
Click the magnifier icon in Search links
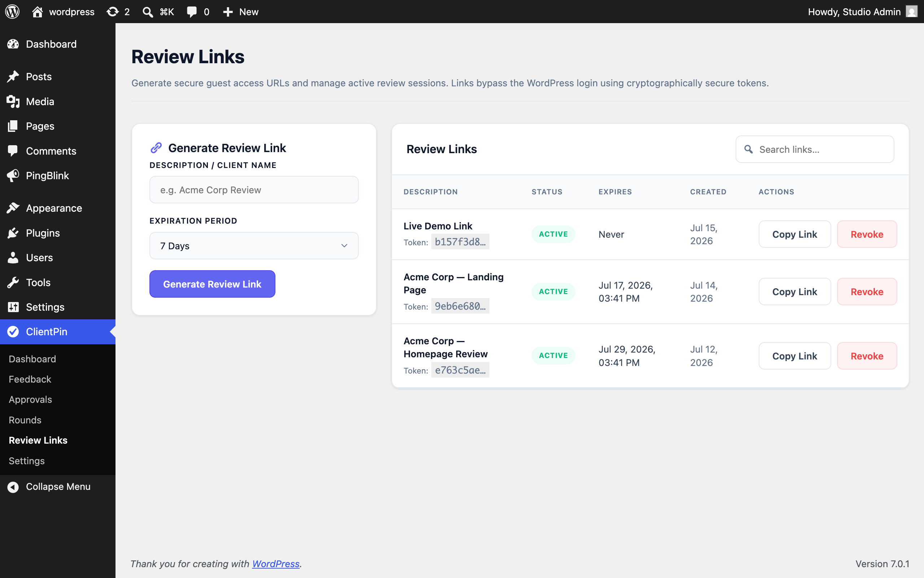click(x=748, y=149)
